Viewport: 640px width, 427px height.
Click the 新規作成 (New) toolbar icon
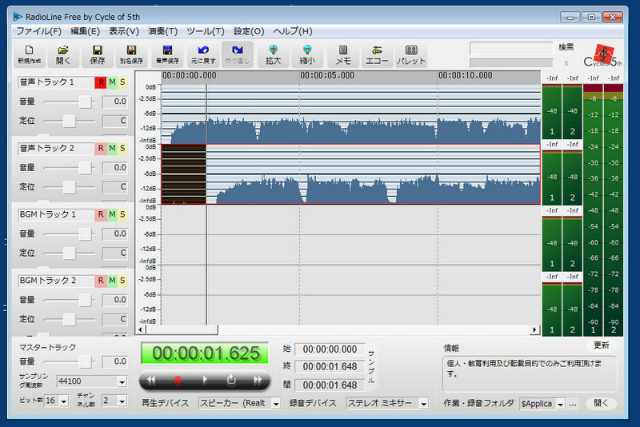[x=29, y=54]
